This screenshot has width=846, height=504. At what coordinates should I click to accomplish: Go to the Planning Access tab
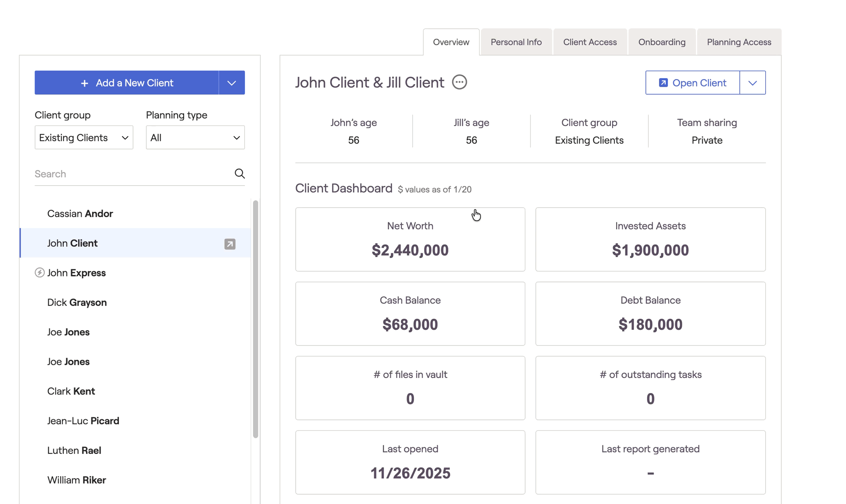tap(739, 42)
